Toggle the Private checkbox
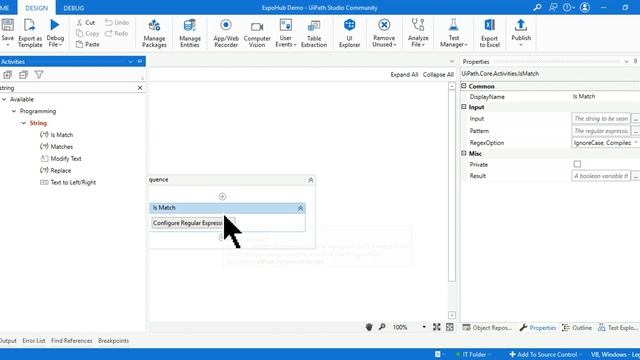This screenshot has width=640, height=360. 577,164
